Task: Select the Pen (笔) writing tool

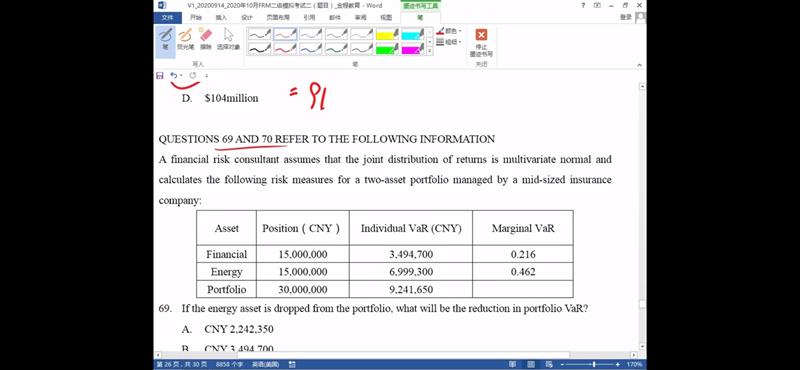Action: click(165, 39)
